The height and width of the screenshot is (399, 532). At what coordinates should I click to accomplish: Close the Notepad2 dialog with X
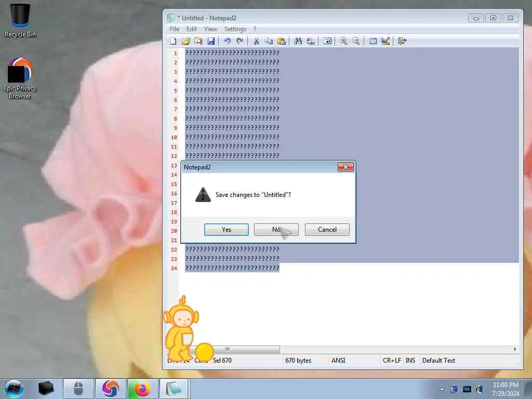click(345, 167)
